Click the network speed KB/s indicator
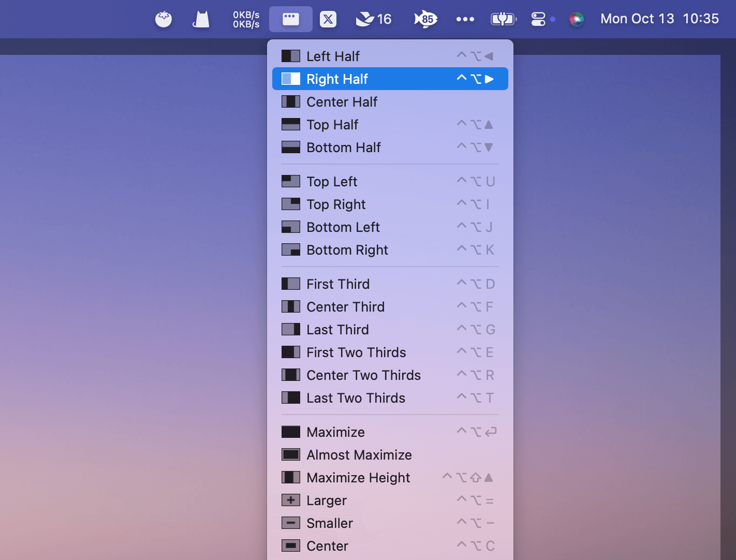736x560 pixels. [246, 19]
